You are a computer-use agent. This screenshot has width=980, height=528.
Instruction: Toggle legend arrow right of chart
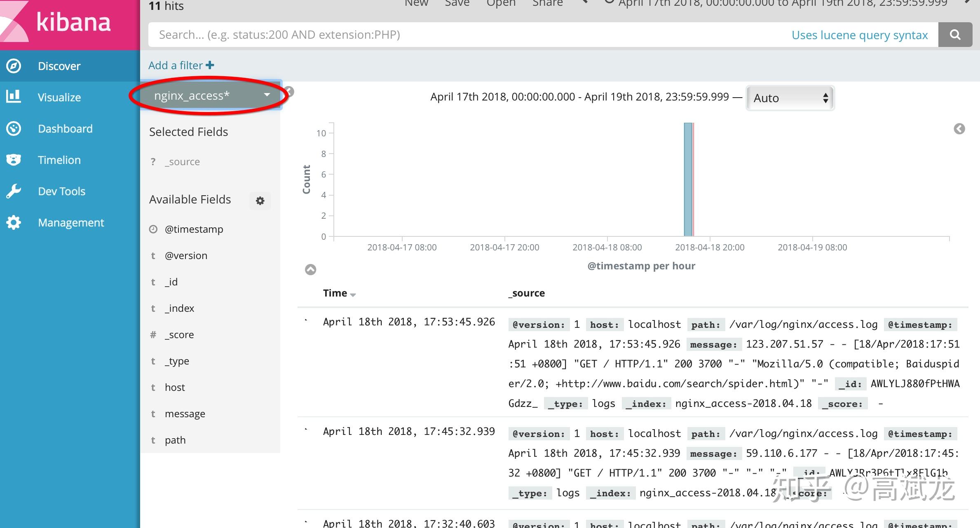(959, 129)
